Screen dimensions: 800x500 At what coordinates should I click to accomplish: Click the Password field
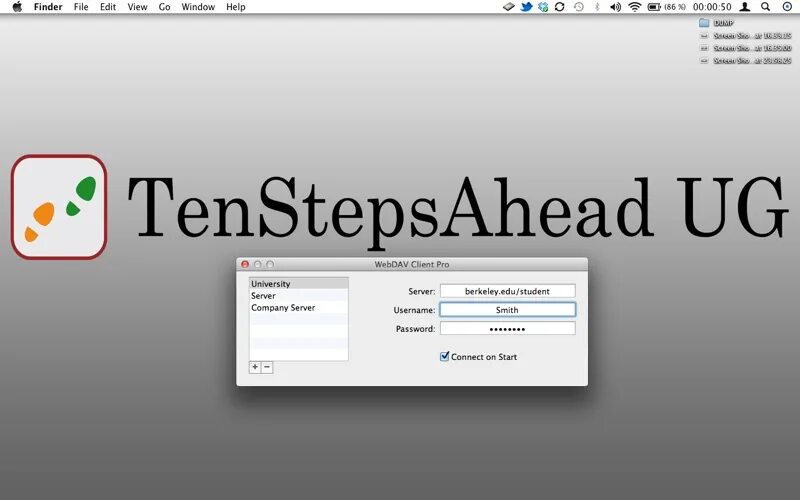coord(508,329)
